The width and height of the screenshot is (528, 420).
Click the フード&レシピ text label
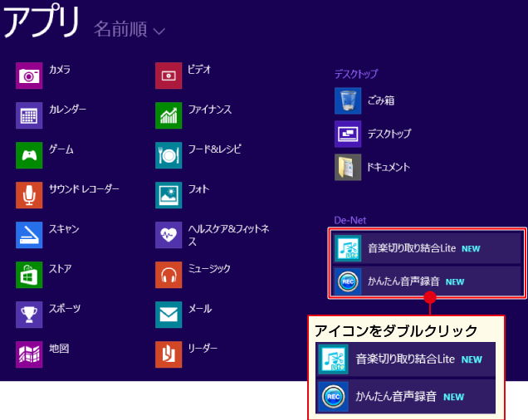(x=214, y=149)
